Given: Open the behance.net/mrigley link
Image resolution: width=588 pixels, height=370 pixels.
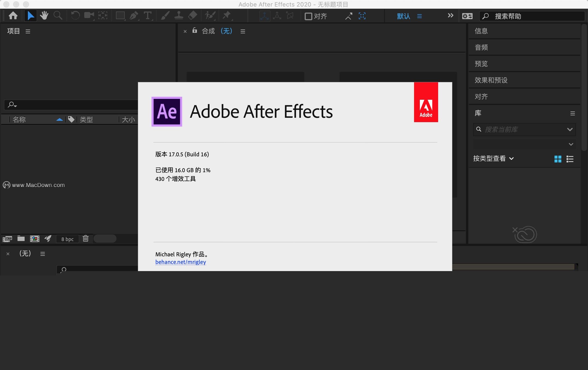Looking at the screenshot, I should pyautogui.click(x=181, y=262).
